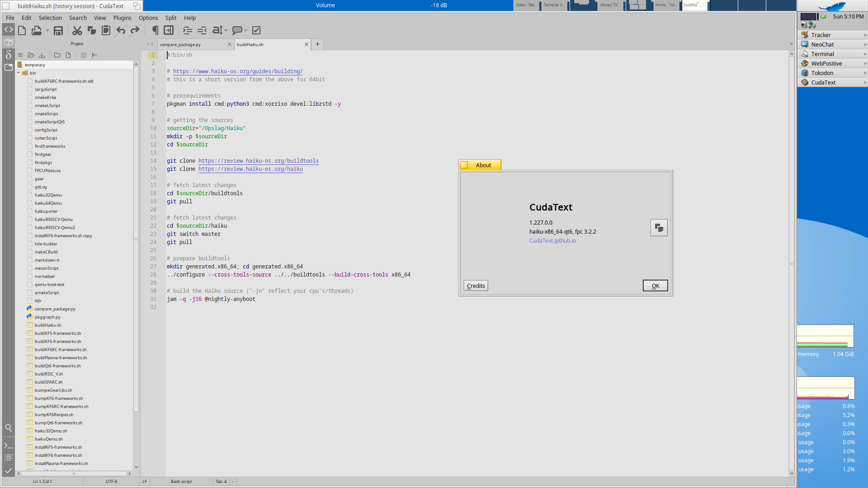This screenshot has height=488, width=868.
Task: Open the Output panel lines icon
Action: tap(9, 458)
